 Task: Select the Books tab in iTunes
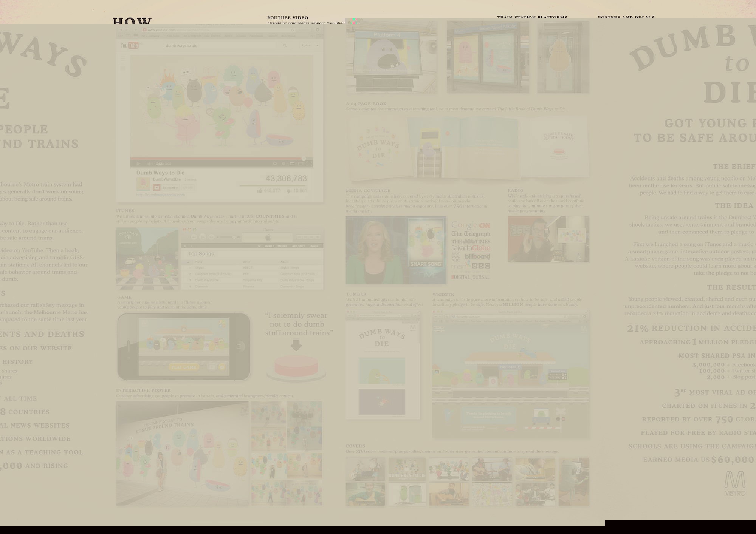coord(314,246)
